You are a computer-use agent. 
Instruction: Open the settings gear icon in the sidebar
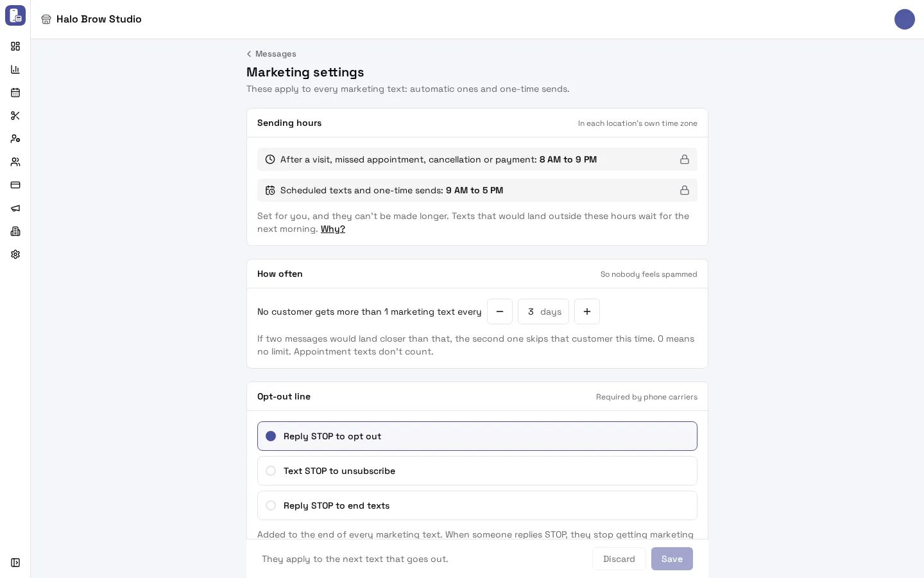15,254
